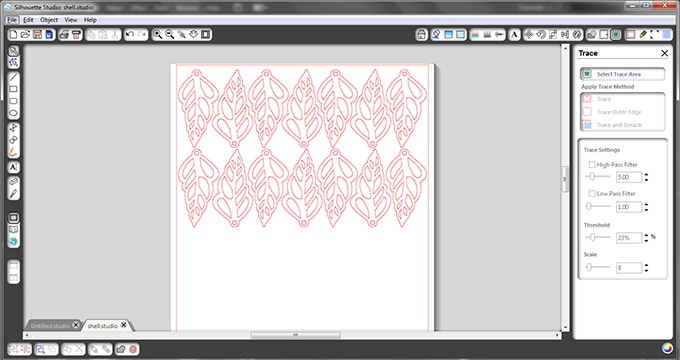Open a file with the Open folder icon

[25, 34]
